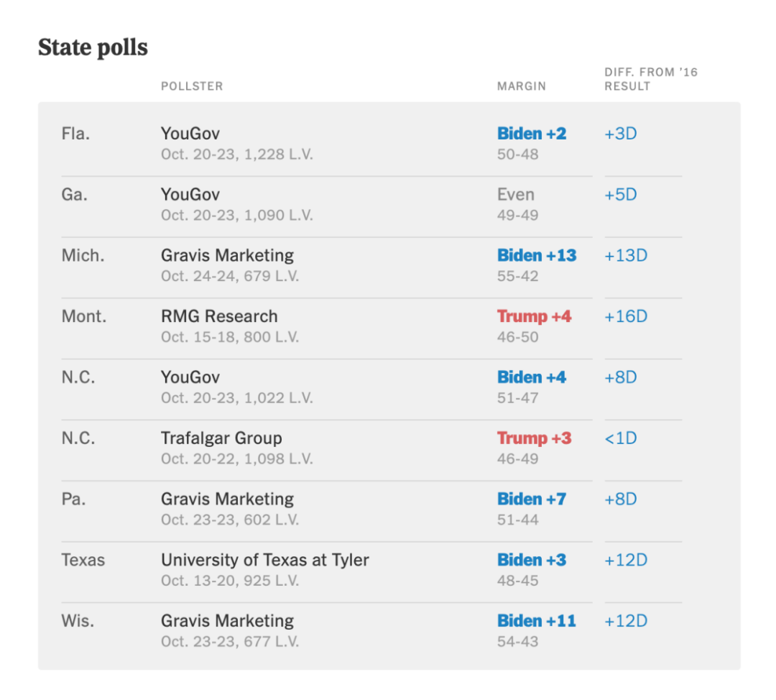
Task: Click Gravis Marketing in the Wisconsin row
Action: 227,621
